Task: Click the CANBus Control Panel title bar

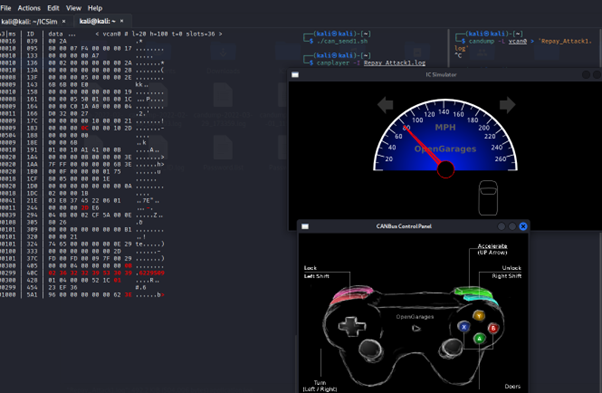Action: 413,226
